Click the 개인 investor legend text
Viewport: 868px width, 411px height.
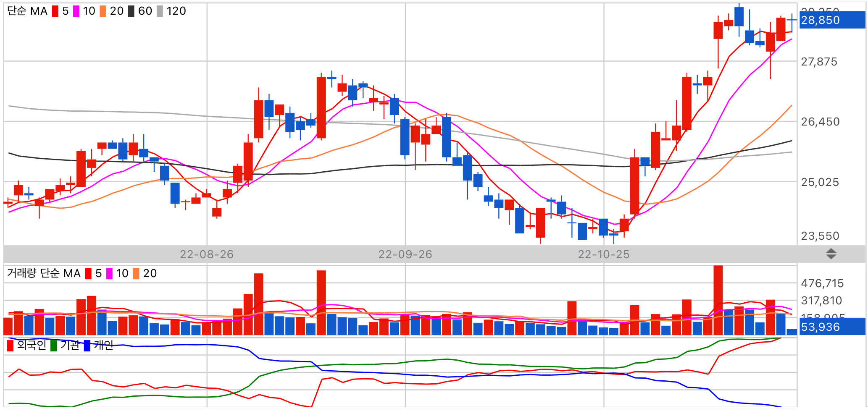(103, 345)
